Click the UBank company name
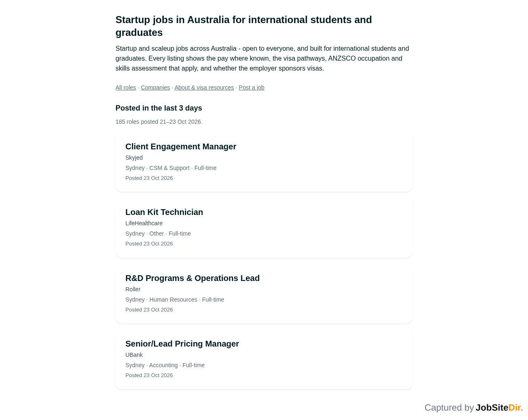This screenshot has height=420, width=528. point(134,355)
